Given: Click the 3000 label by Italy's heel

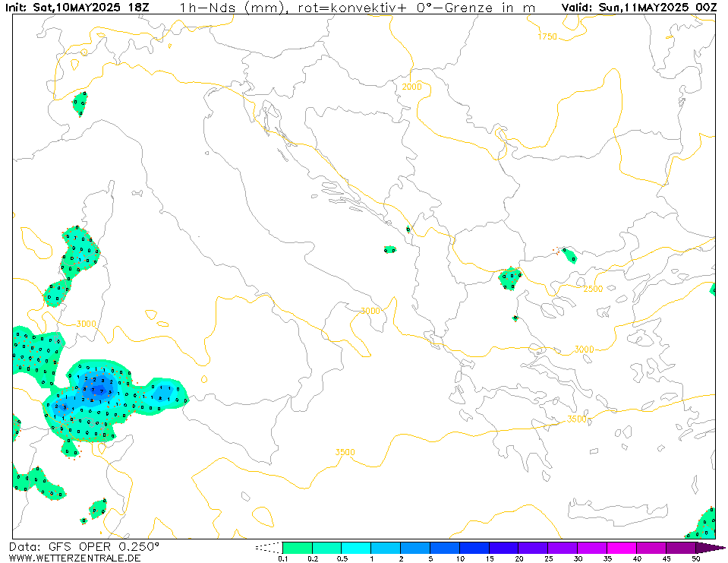Looking at the screenshot, I should [370, 311].
